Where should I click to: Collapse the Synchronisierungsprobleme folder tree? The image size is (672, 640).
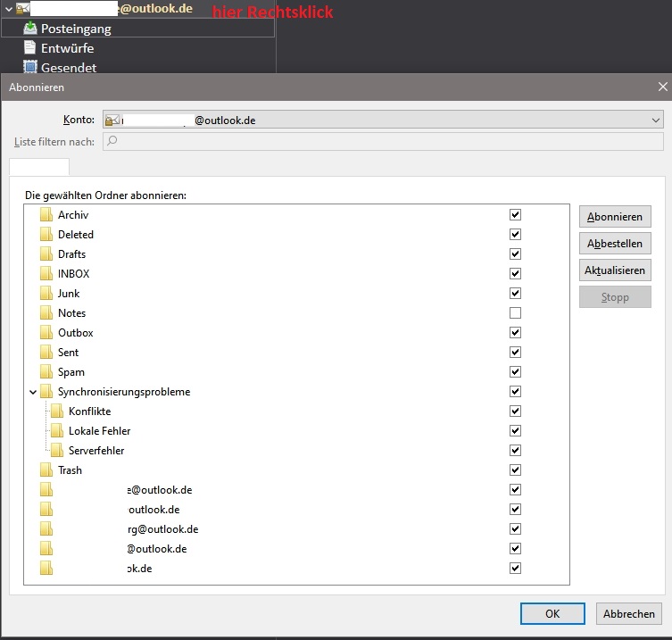tap(33, 392)
